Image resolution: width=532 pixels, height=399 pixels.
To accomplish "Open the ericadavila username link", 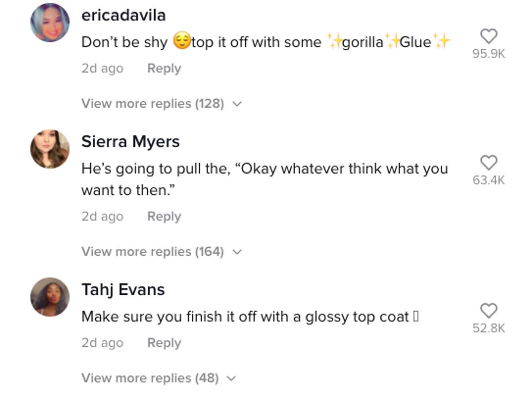I will (x=123, y=15).
